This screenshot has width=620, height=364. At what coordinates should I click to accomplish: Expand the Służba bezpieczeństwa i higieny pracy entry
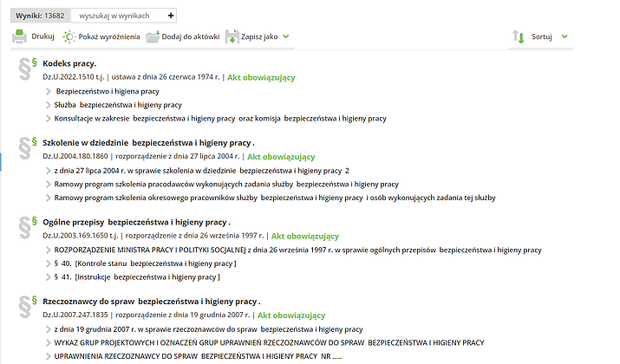pos(48,104)
